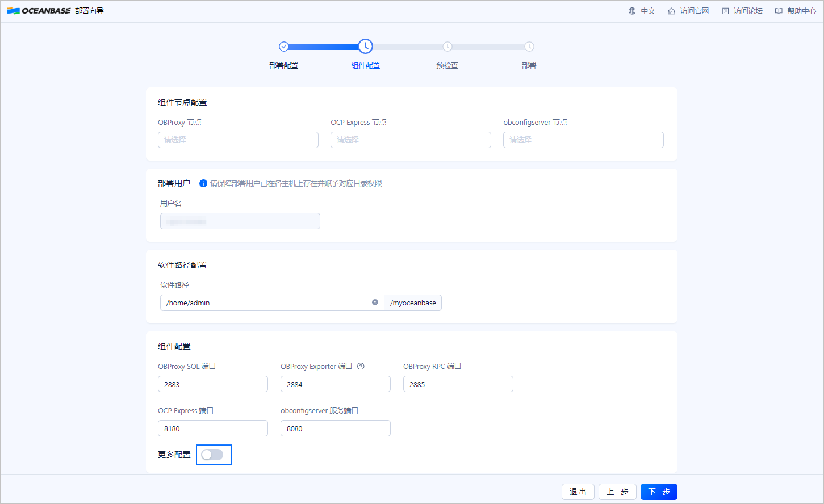The width and height of the screenshot is (824, 504).
Task: Click the home icon for official site
Action: (x=671, y=11)
